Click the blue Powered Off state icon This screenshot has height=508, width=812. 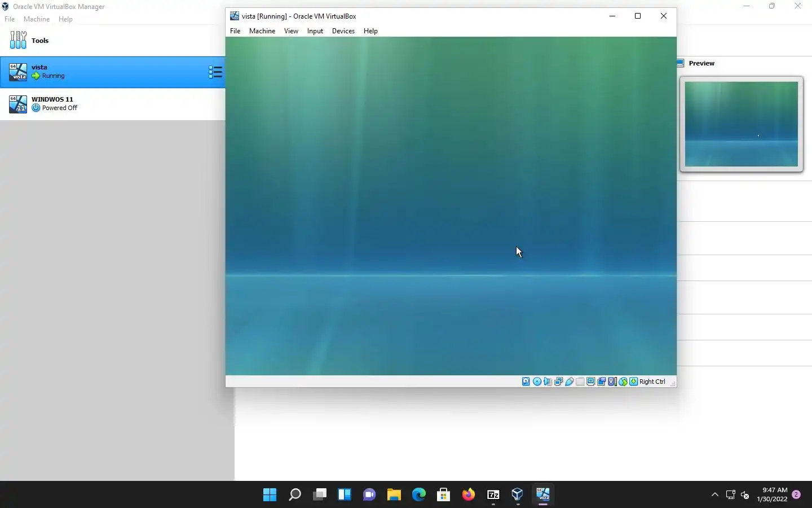pyautogui.click(x=36, y=108)
